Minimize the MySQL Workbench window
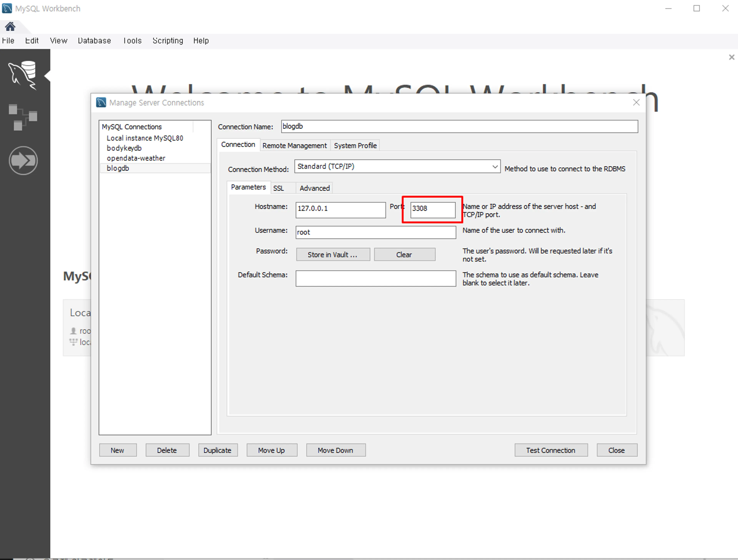This screenshot has width=738, height=560. point(668,8)
